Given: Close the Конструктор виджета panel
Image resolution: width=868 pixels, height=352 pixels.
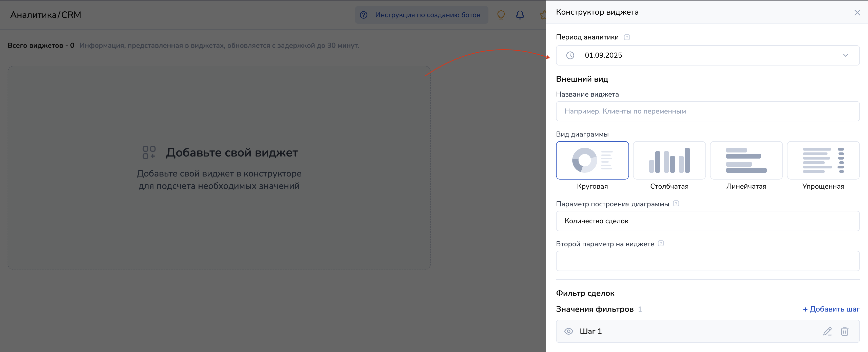Looking at the screenshot, I should click(x=857, y=13).
